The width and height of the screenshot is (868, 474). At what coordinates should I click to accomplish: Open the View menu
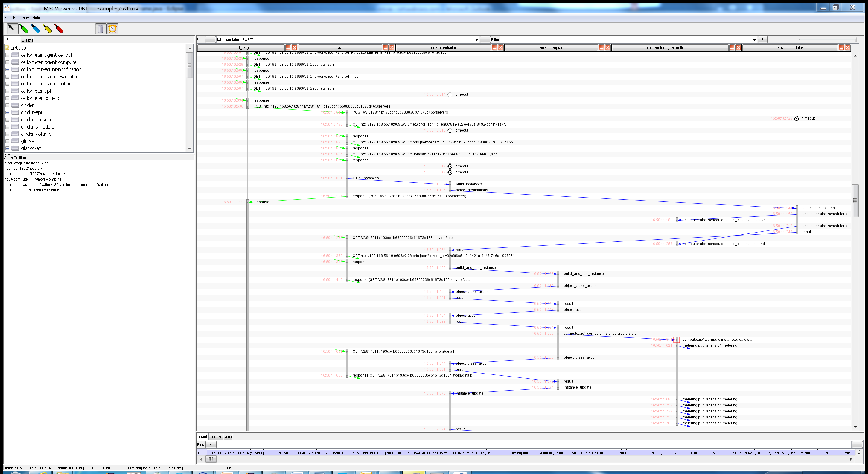click(x=26, y=18)
